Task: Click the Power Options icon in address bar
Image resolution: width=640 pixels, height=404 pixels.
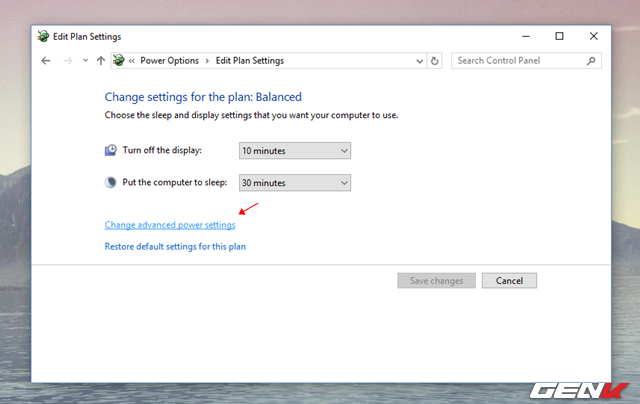Action: click(119, 60)
